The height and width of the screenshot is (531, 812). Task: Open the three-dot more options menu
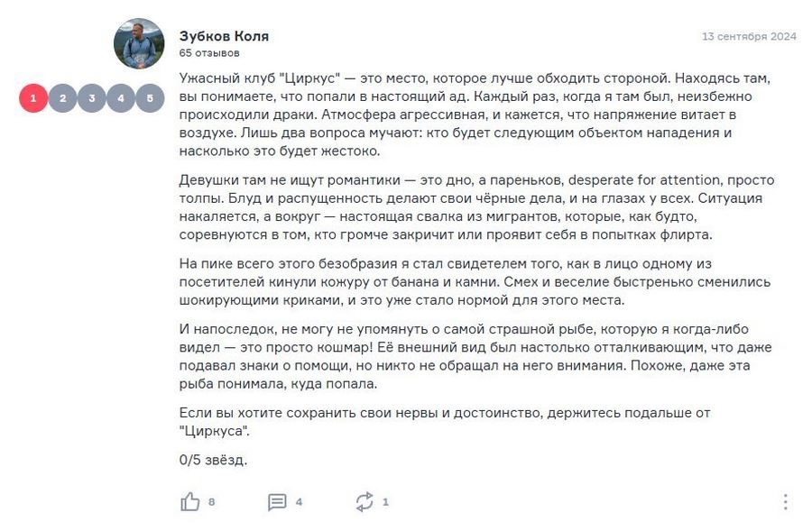(785, 502)
